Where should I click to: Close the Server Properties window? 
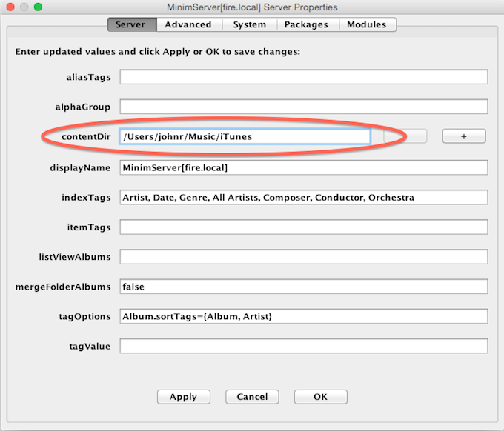(x=10, y=7)
